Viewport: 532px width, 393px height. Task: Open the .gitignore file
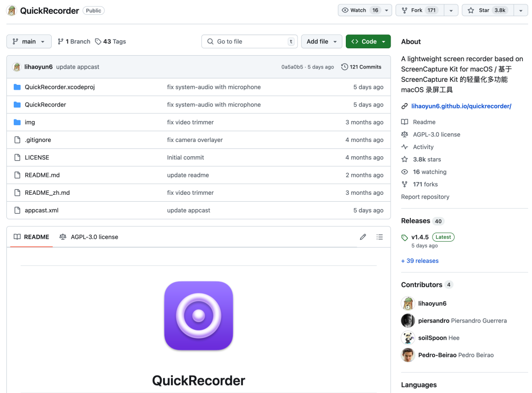(x=37, y=140)
